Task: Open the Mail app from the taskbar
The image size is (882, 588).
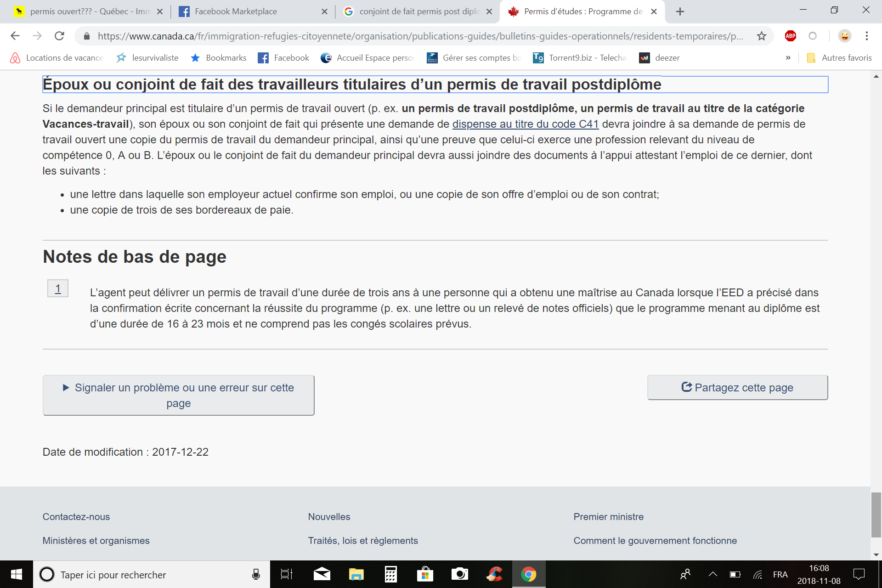Action: (x=322, y=575)
